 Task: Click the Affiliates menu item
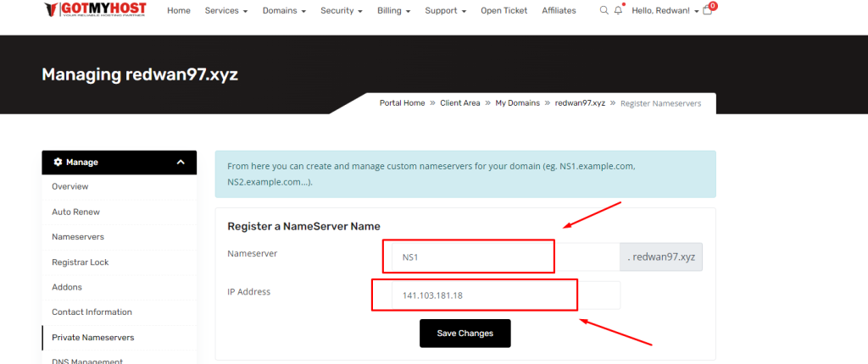pyautogui.click(x=559, y=11)
